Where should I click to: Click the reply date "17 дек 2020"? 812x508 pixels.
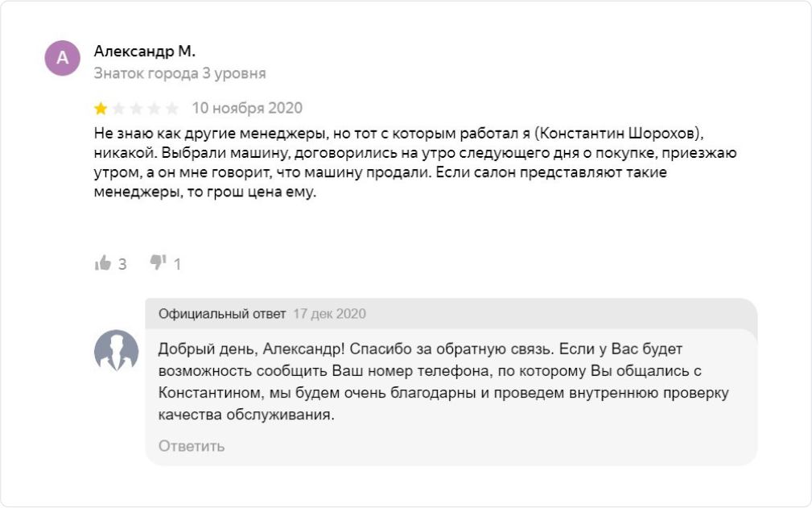click(329, 314)
